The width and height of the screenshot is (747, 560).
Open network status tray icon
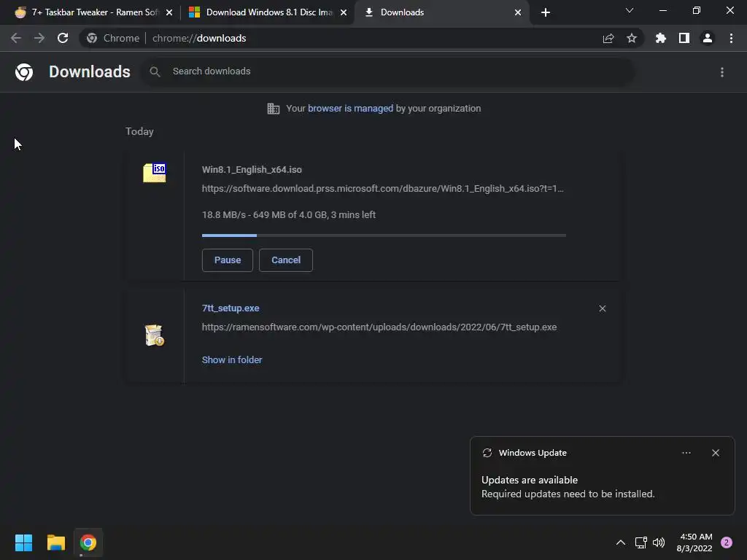point(640,542)
